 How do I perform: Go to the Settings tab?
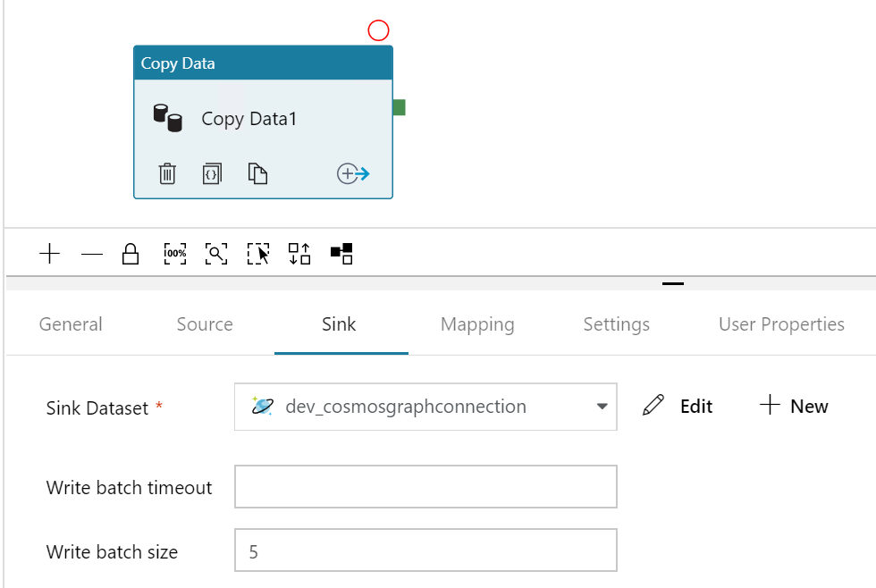tap(616, 324)
